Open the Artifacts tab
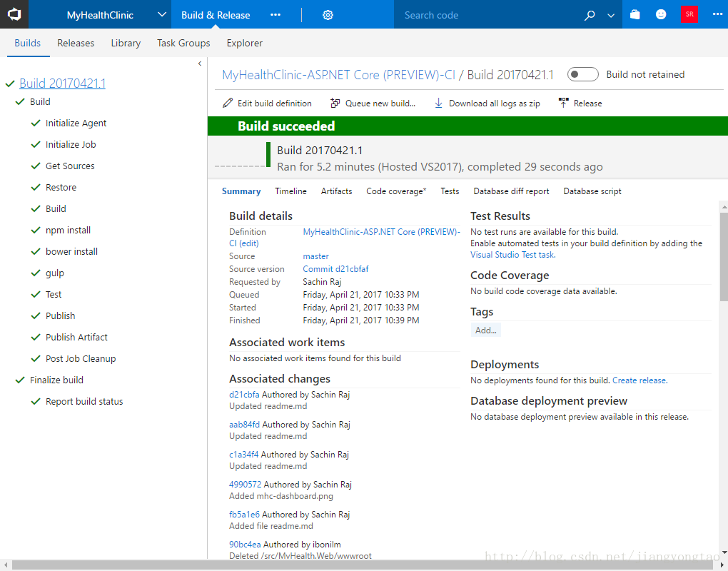This screenshot has width=728, height=571. point(336,191)
